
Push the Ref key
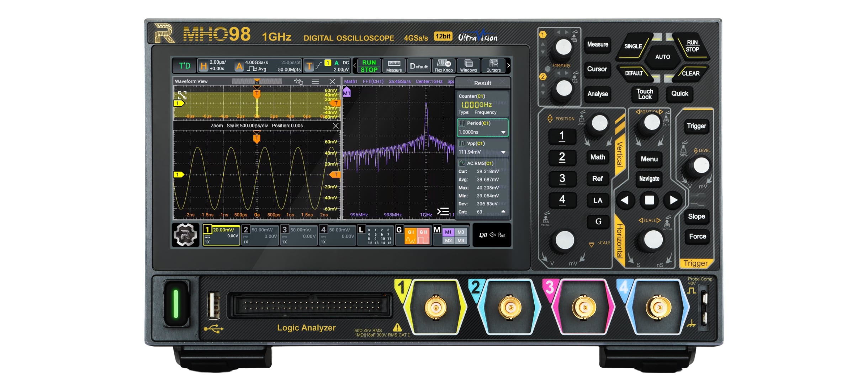point(598,179)
